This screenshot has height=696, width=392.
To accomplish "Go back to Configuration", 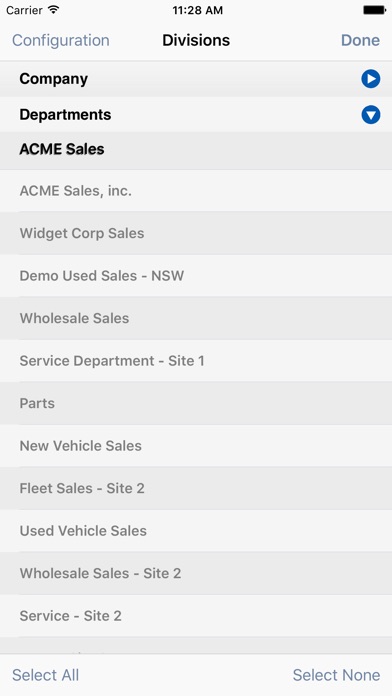I will (60, 40).
